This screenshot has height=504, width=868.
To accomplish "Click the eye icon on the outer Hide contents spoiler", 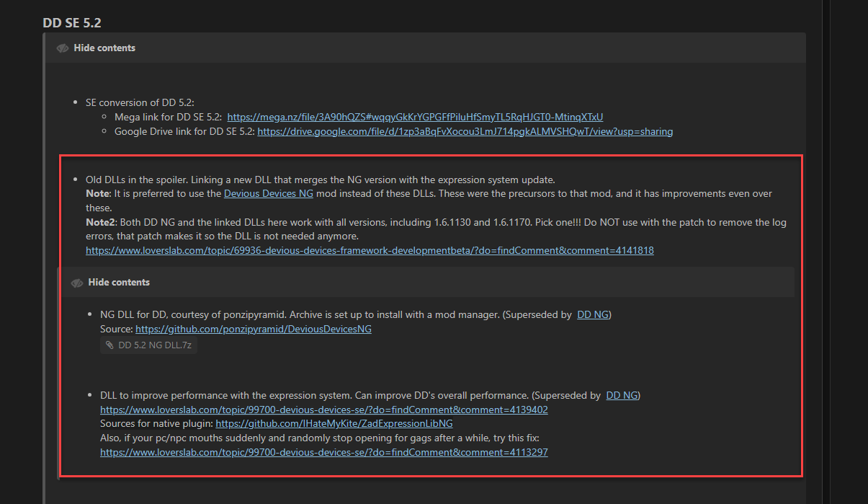I will [x=63, y=48].
